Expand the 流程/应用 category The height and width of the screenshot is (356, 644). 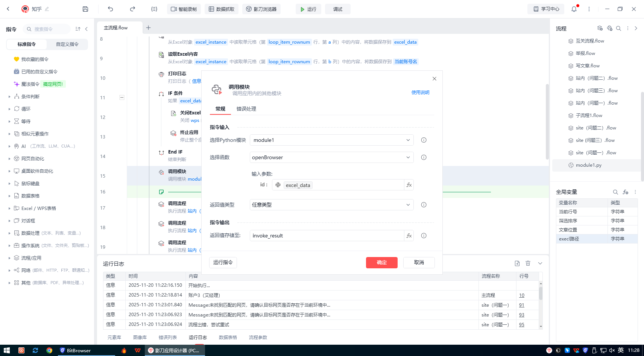(x=9, y=258)
